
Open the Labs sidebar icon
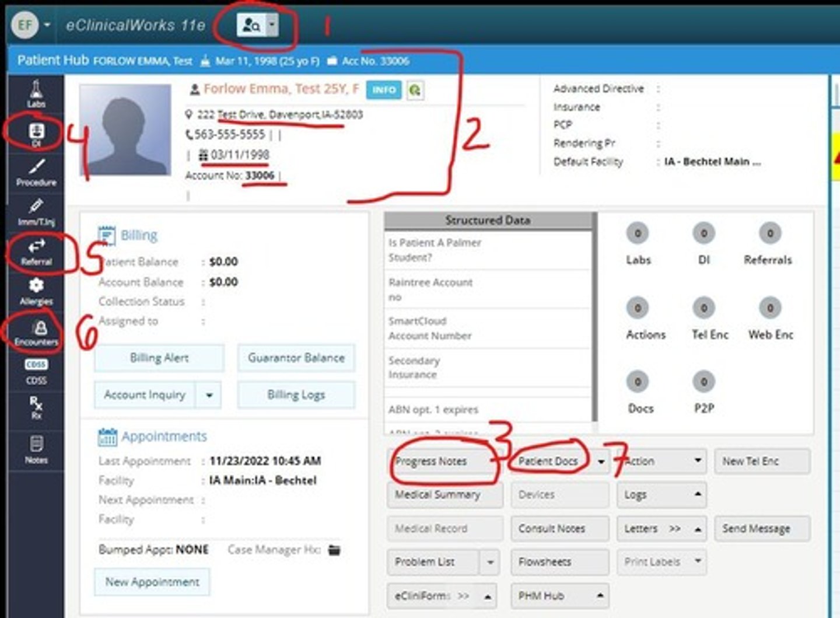pos(36,93)
